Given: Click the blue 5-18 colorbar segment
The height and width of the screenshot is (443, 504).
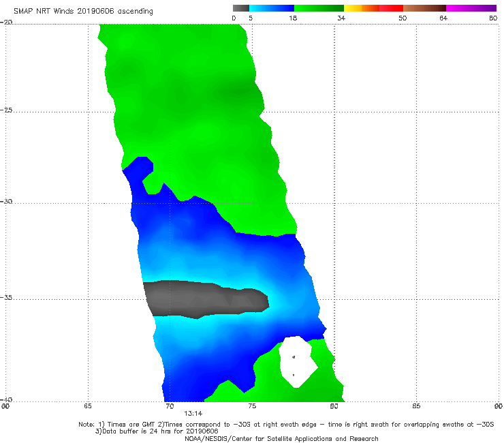Looking at the screenshot, I should pos(272,8).
